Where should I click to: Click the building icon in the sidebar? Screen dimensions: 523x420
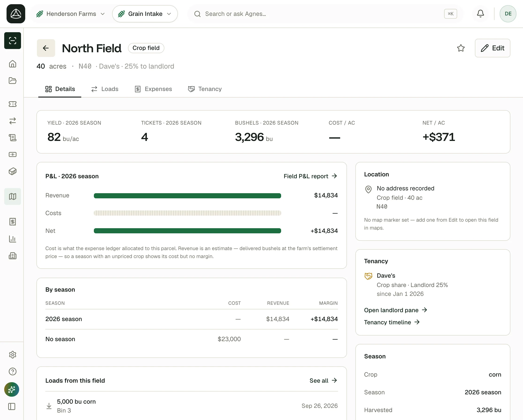13,256
